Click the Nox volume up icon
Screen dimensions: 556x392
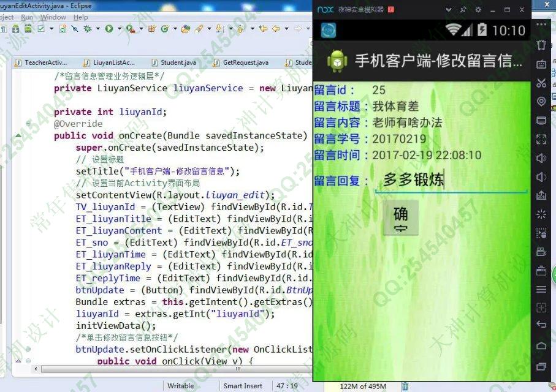(x=541, y=158)
